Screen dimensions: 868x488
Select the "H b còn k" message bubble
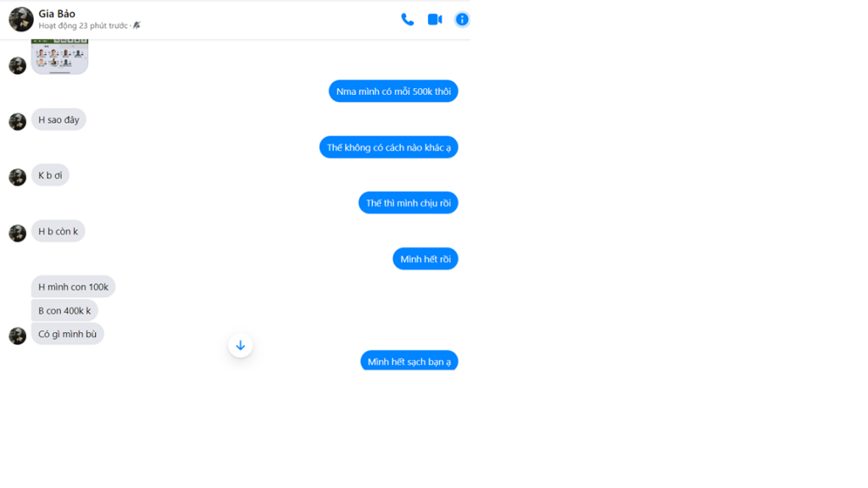58,231
